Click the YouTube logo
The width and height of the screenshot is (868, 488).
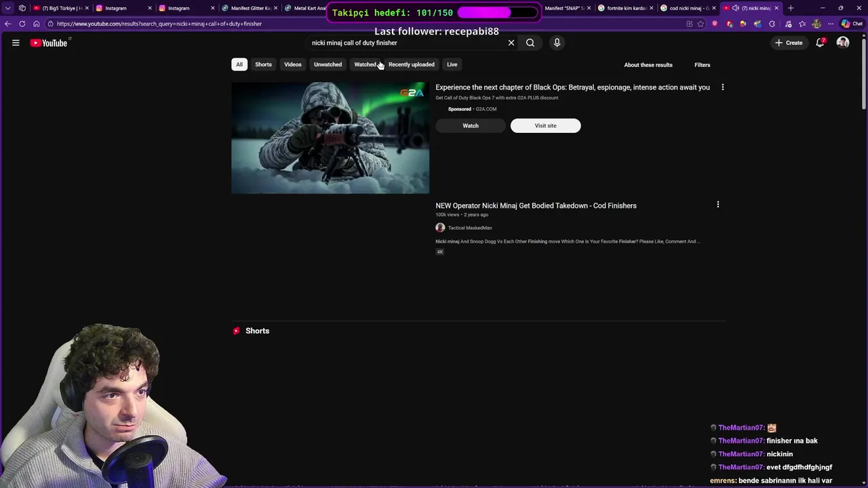coord(49,43)
